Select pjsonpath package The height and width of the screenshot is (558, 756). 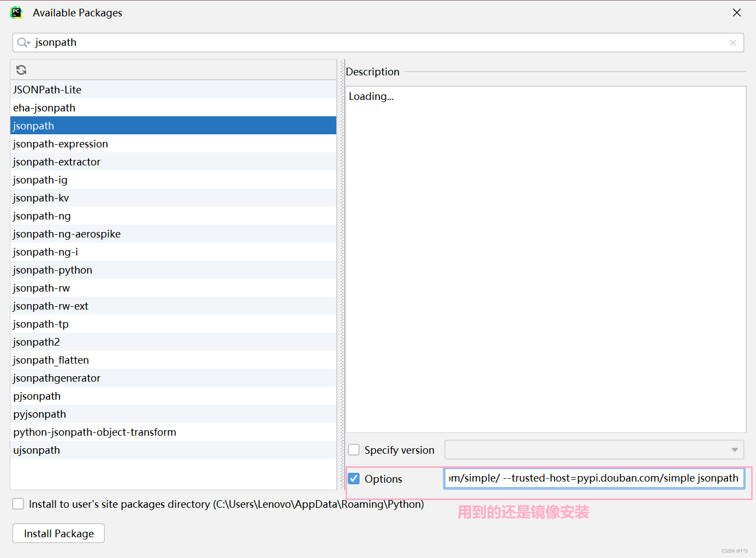click(x=174, y=396)
